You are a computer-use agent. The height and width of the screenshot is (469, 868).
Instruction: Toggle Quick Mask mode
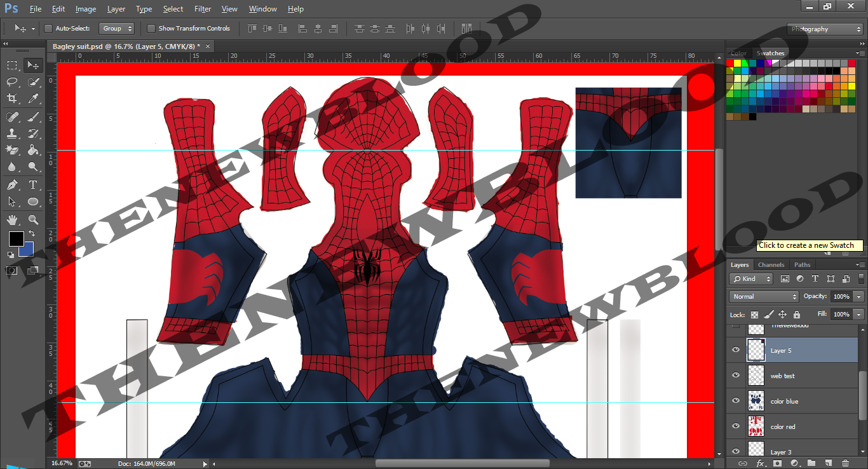12,271
